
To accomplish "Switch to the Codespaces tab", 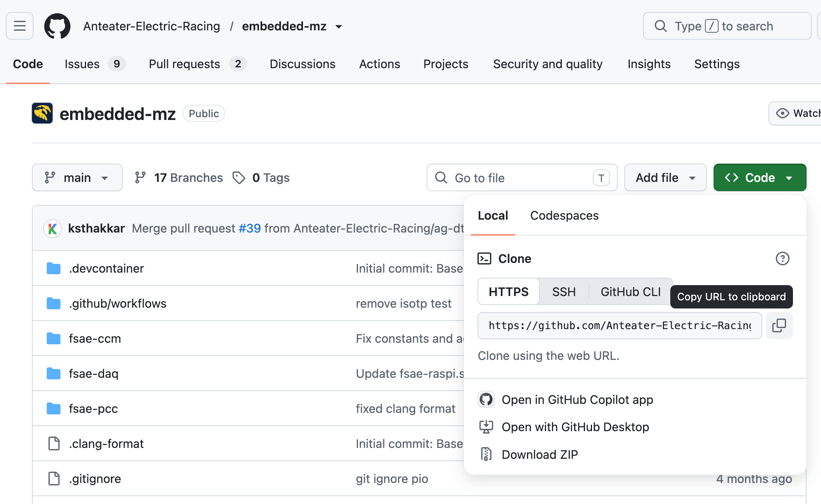I will [564, 215].
